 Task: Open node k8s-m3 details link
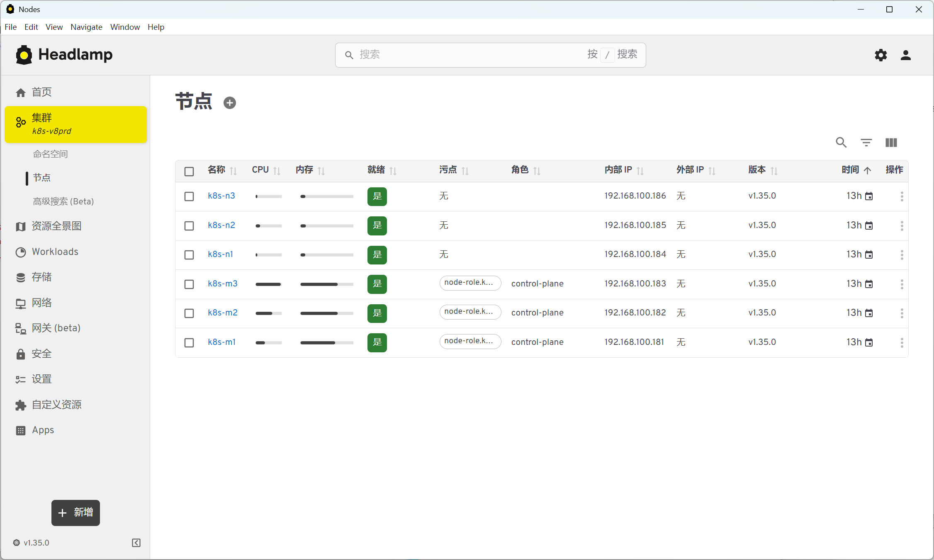point(223,284)
